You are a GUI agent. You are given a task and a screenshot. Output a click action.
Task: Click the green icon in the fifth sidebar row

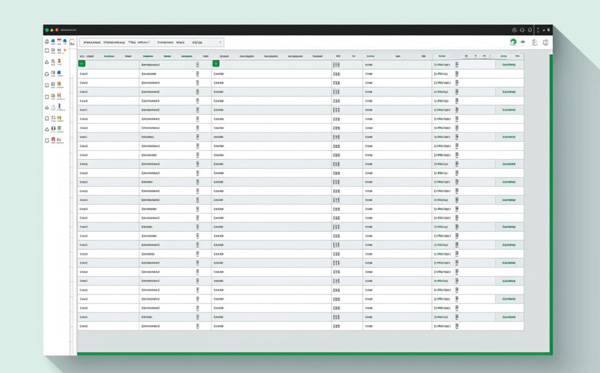[x=53, y=84]
